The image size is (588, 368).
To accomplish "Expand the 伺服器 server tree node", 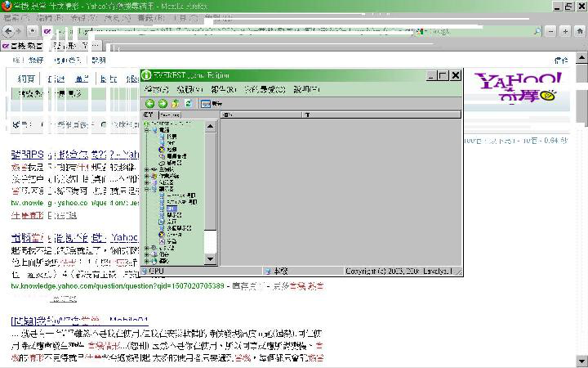I will [147, 182].
